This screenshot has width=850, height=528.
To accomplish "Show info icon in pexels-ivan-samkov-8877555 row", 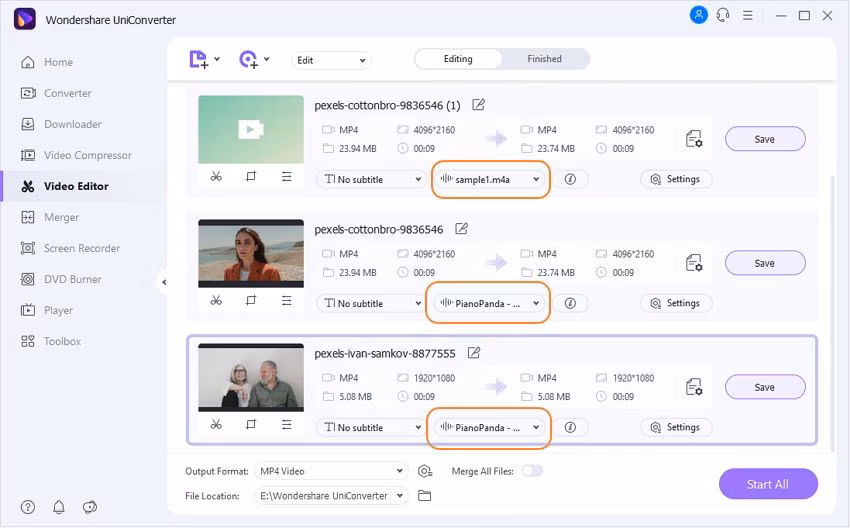I will 570,427.
